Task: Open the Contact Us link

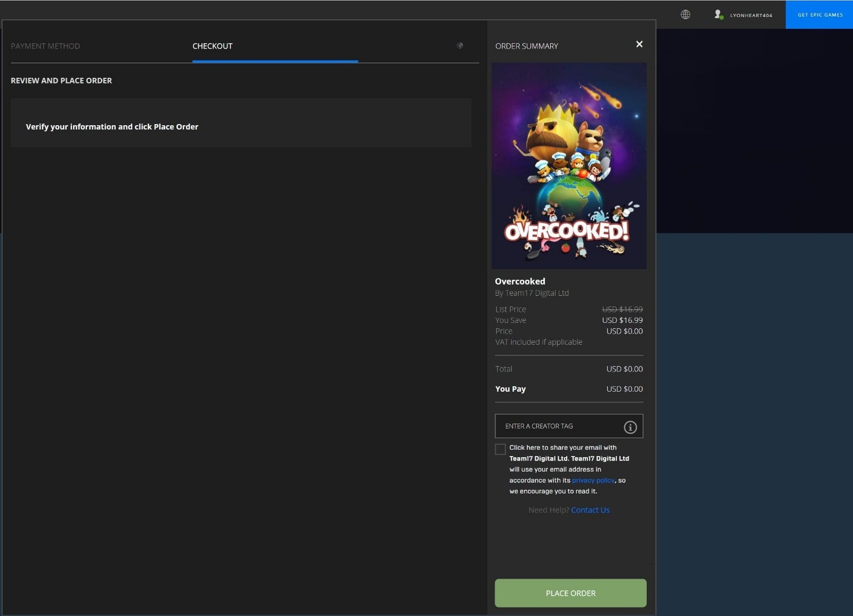Action: [590, 510]
